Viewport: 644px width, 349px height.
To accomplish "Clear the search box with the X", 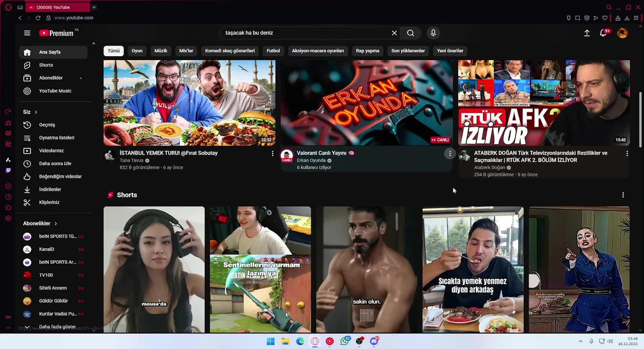I will click(x=394, y=33).
